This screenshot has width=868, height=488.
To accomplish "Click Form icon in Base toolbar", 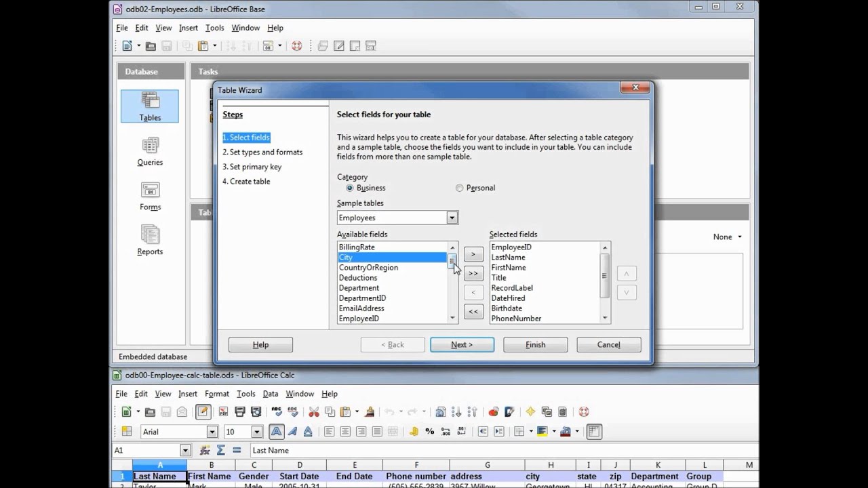I will click(x=268, y=46).
